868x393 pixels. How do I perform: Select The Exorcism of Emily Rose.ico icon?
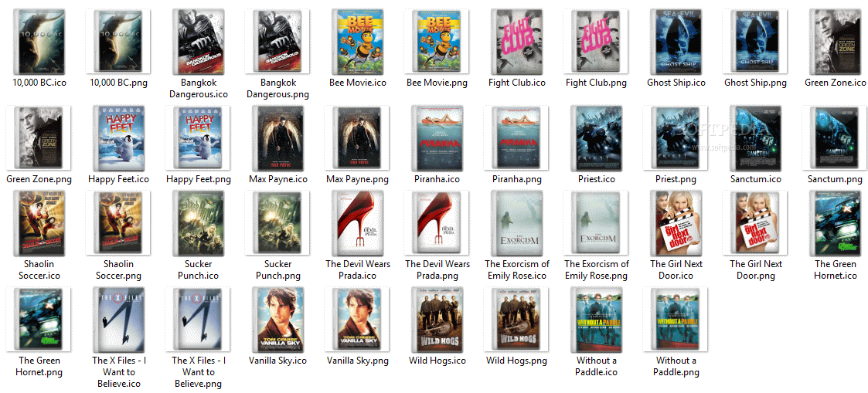point(516,223)
